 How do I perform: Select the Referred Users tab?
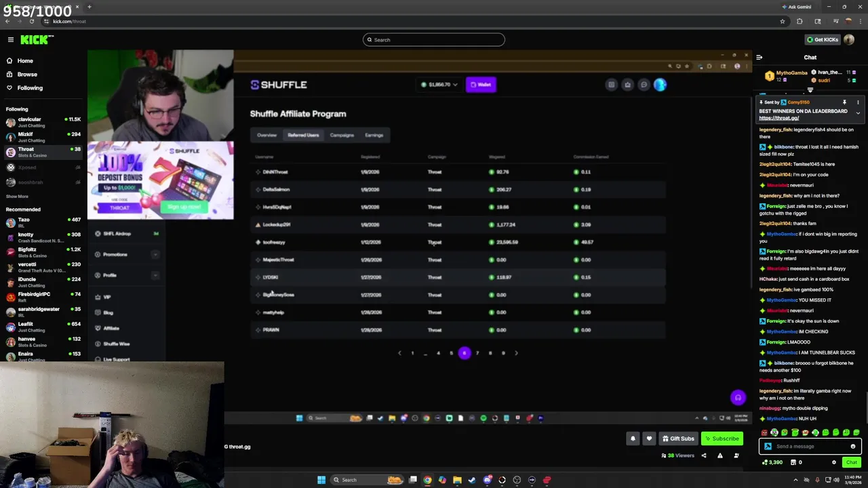[x=303, y=135]
